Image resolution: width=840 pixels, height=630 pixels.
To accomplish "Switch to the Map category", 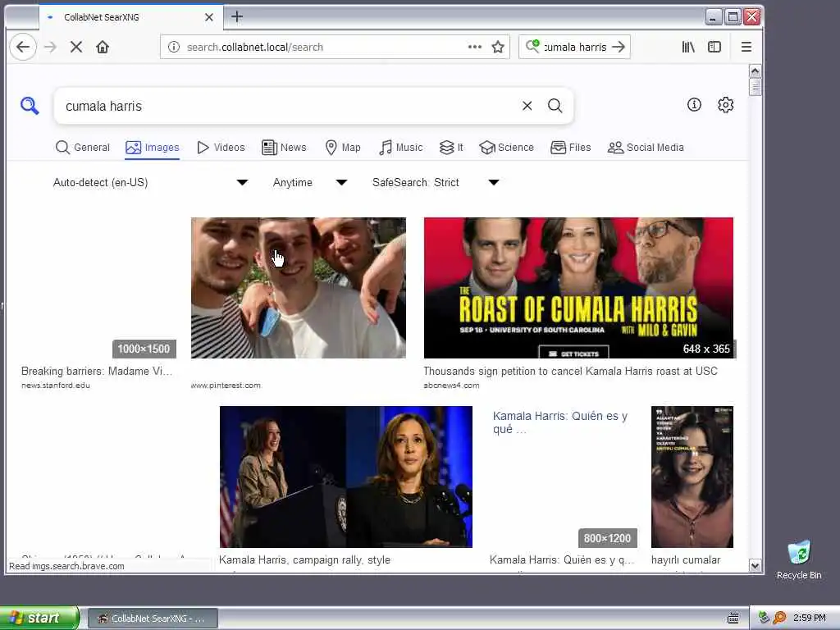I will 343,148.
